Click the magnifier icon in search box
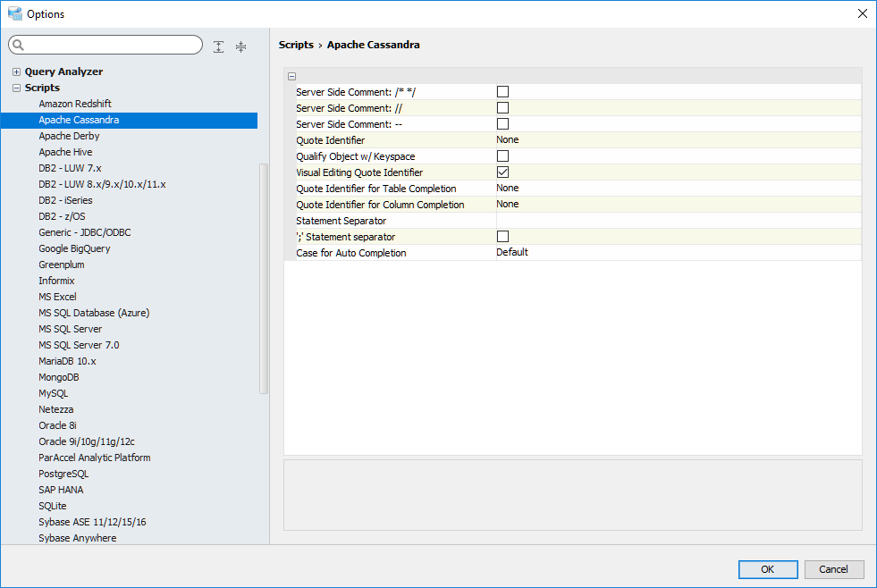This screenshot has height=588, width=877. pyautogui.click(x=18, y=46)
